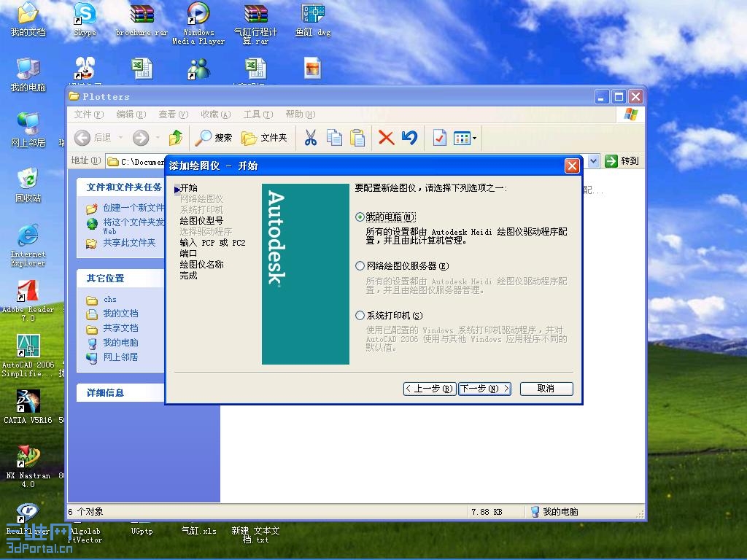Click the Forward arrow in Explorer toolbar
Screen dimensions: 747x560
pyautogui.click(x=141, y=138)
